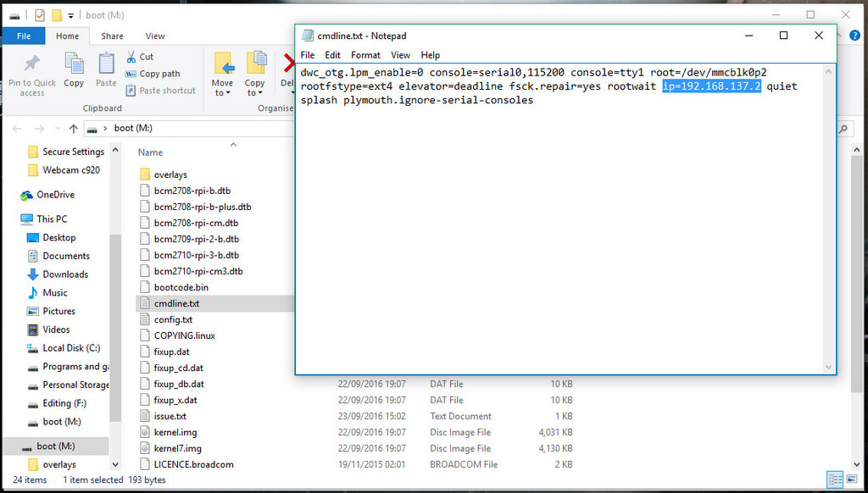Click the Up arrow navigation button

(x=74, y=129)
